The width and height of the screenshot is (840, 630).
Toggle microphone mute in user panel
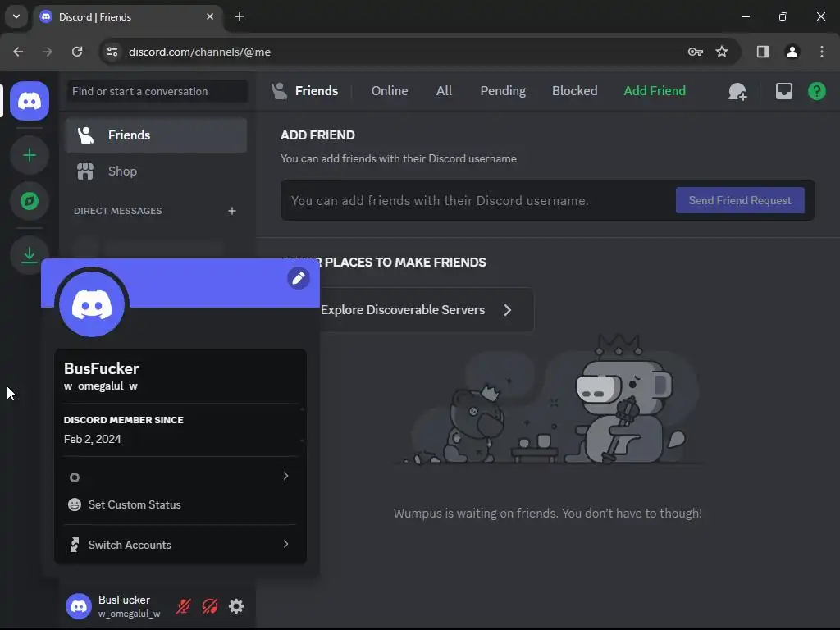(183, 606)
